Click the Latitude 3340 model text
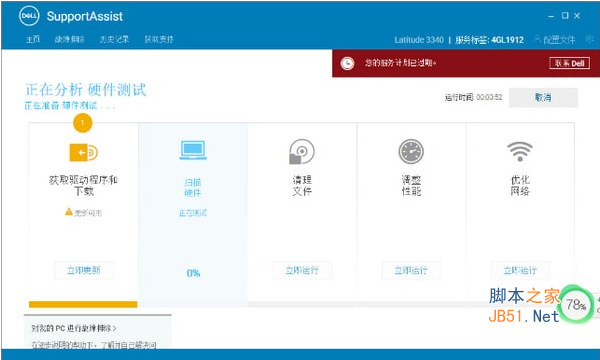Screen dimensions: 600x360 419,40
